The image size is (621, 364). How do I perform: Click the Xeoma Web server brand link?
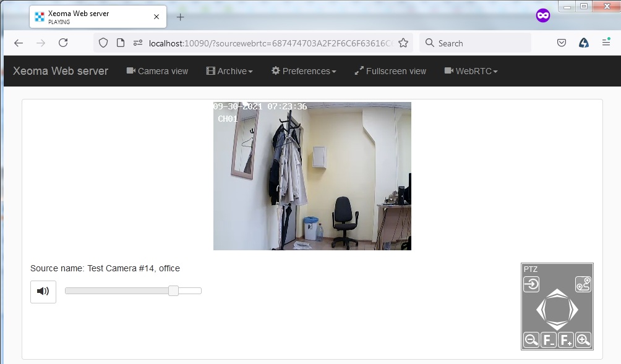[x=61, y=71]
